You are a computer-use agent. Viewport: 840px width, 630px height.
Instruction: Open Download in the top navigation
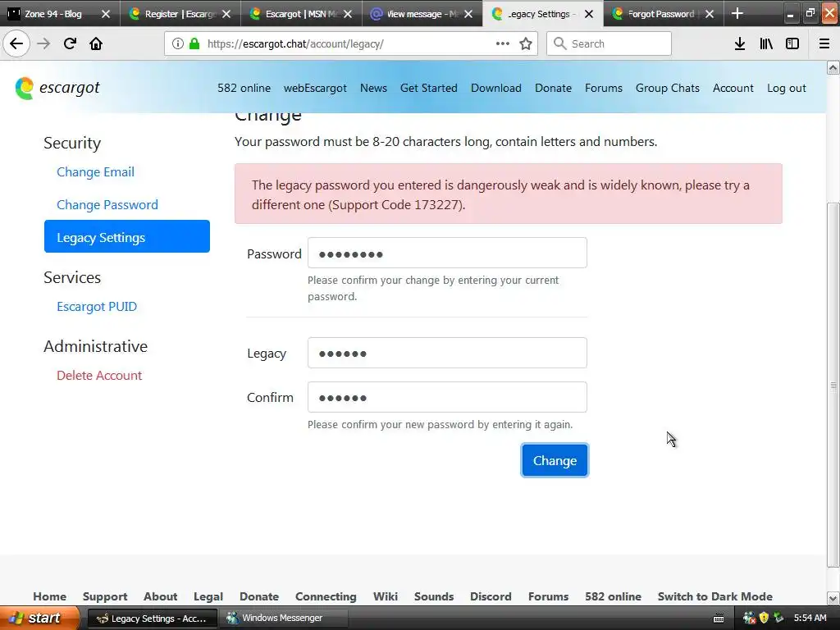[496, 88]
